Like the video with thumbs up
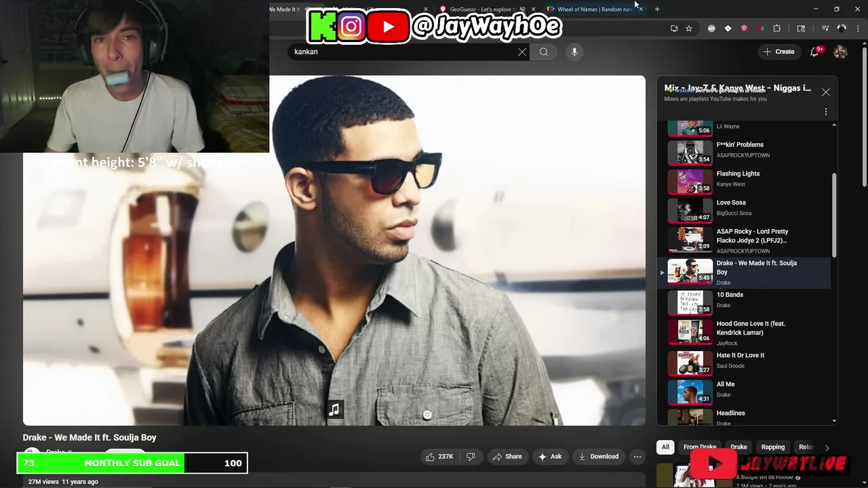Image resolution: width=868 pixels, height=488 pixels. (x=439, y=457)
